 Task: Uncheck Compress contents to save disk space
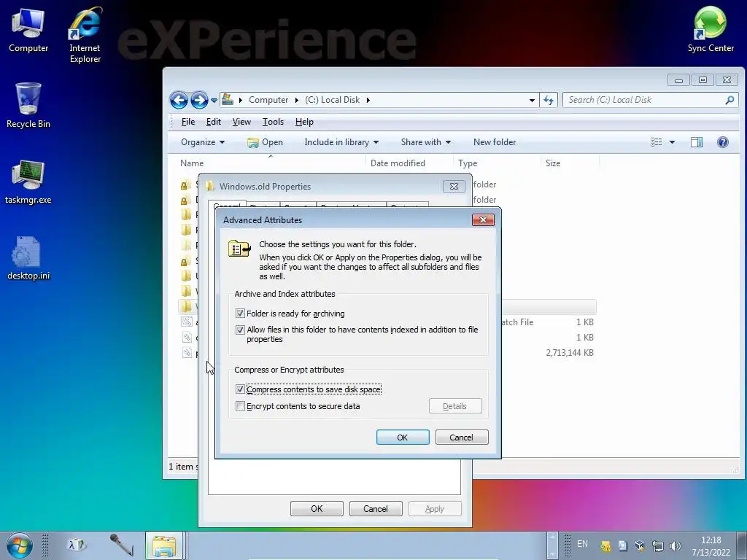(x=240, y=389)
